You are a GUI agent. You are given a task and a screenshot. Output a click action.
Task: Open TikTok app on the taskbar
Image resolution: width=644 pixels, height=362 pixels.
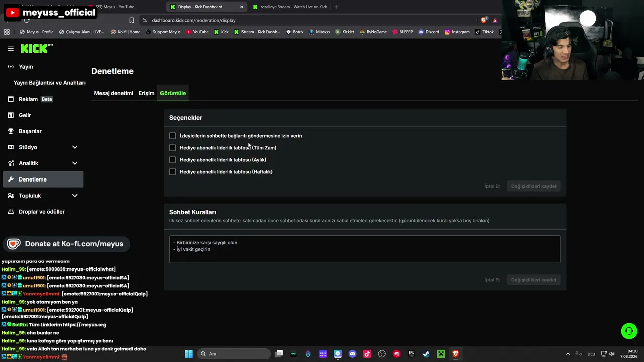[x=367, y=354]
